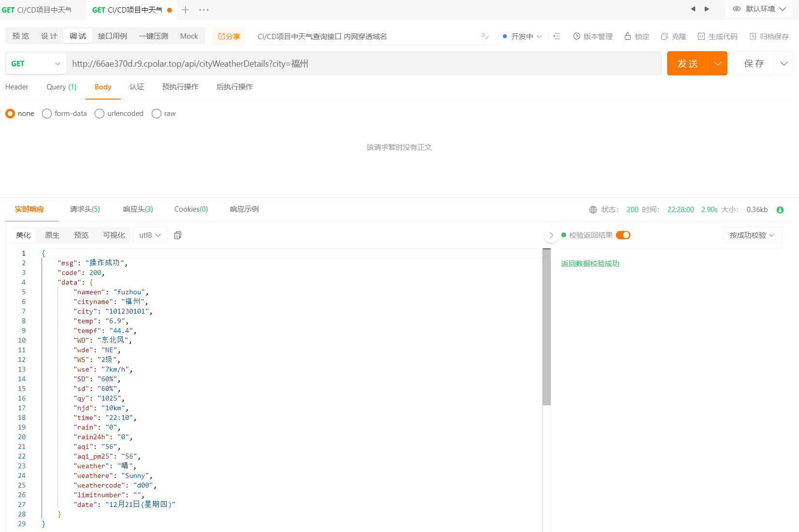Click the 锁定 lock icon button
799x532 pixels.
637,36
